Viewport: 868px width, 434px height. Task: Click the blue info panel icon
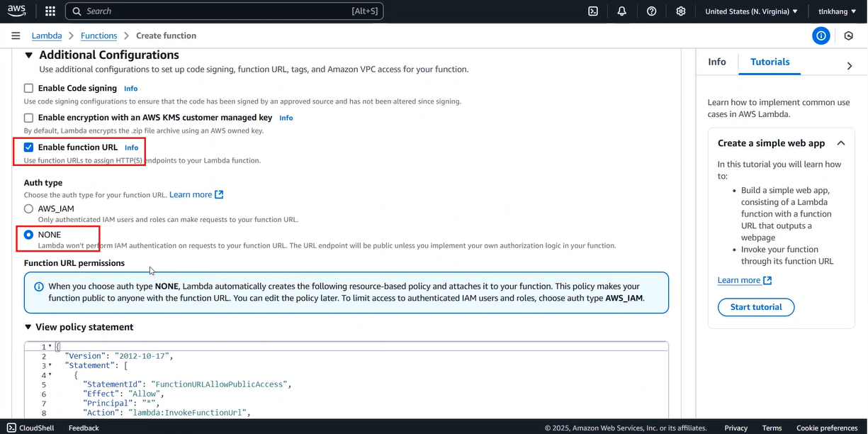point(821,35)
